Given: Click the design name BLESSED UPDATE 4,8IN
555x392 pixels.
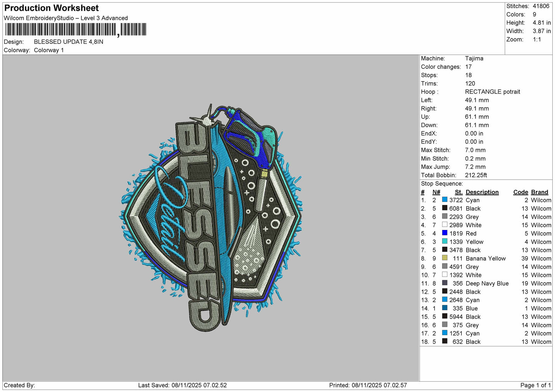Looking at the screenshot, I should click(x=68, y=42).
